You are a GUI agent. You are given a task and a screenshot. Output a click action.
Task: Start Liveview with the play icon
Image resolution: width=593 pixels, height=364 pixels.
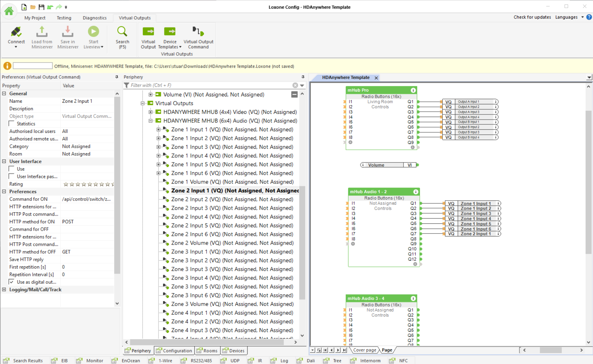click(x=94, y=32)
